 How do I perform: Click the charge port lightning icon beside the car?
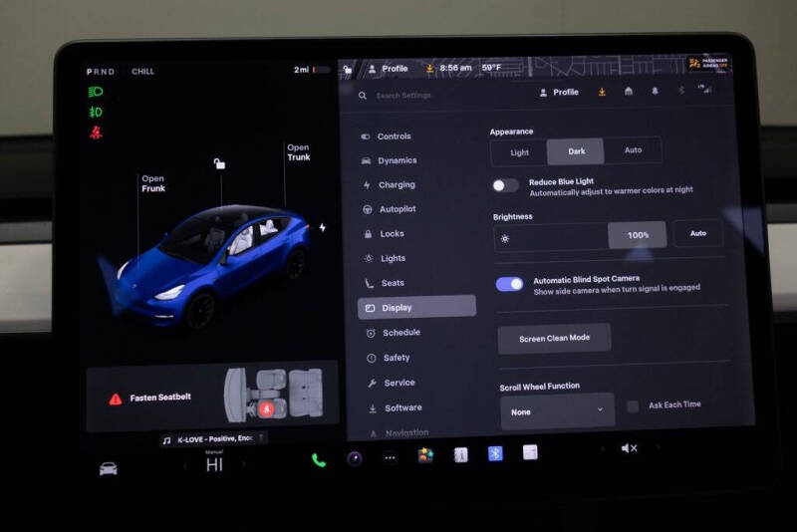pos(322,227)
